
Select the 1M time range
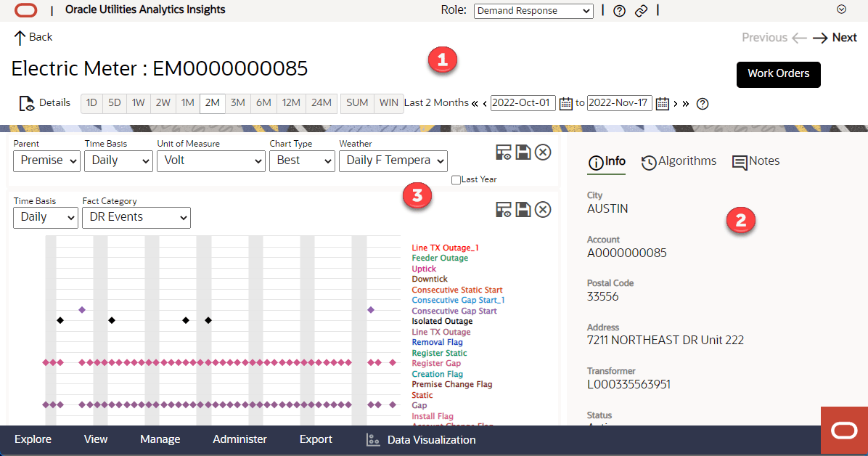188,103
